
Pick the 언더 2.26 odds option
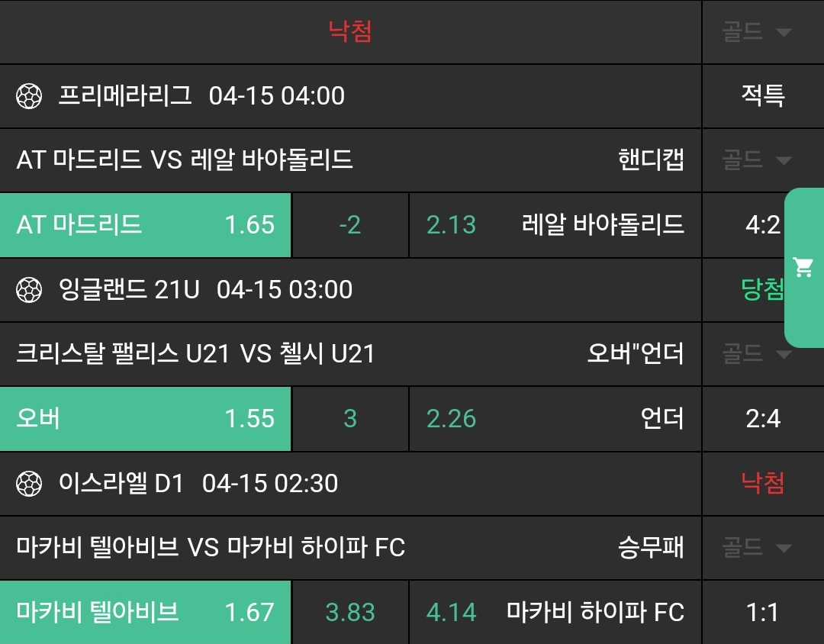point(555,419)
